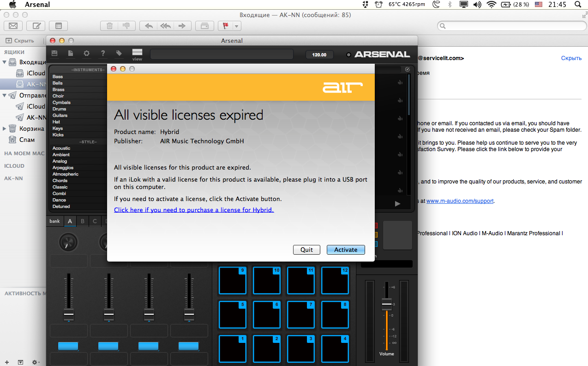This screenshot has height=366, width=588.
Task: Click the Reply All double-arrow icon
Action: click(165, 26)
